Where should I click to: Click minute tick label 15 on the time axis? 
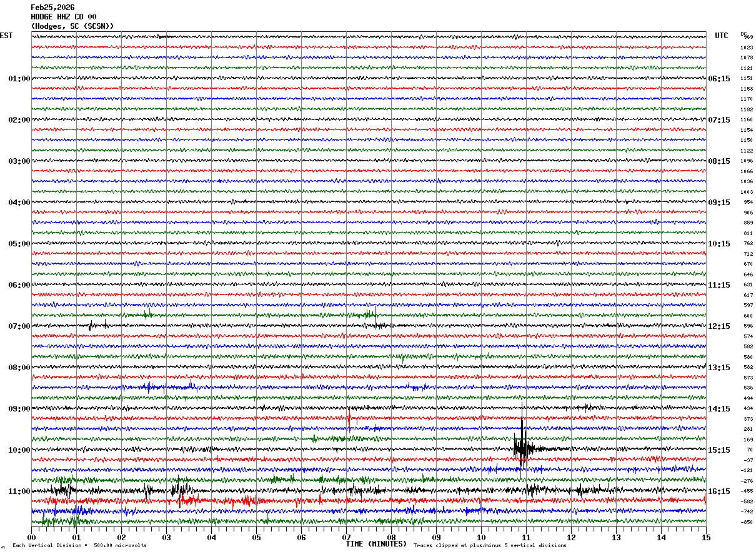click(x=706, y=537)
